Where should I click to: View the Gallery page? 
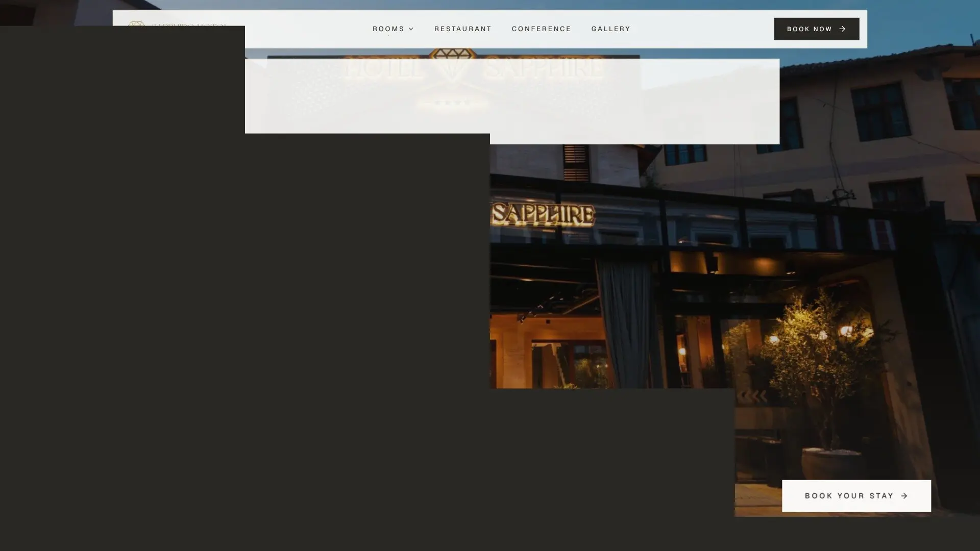click(x=610, y=29)
